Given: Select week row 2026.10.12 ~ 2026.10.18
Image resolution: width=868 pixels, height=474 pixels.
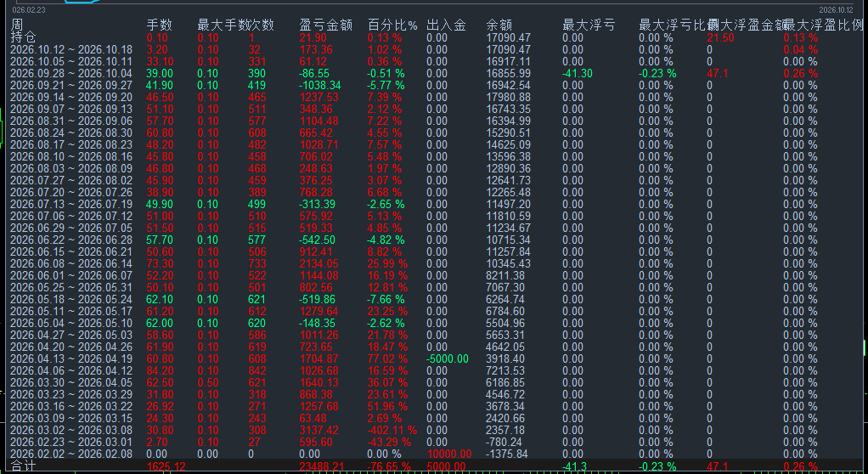Looking at the screenshot, I should click(x=71, y=50).
